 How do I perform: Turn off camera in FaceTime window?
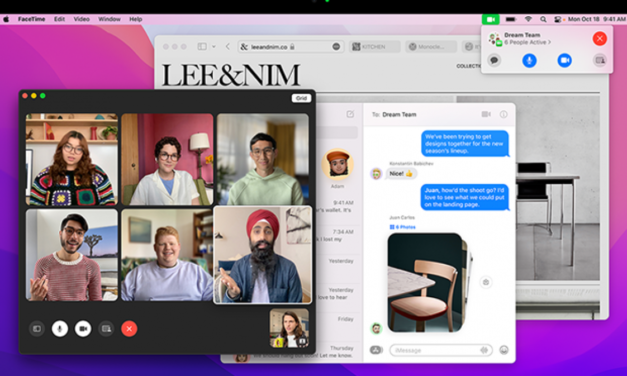83,329
